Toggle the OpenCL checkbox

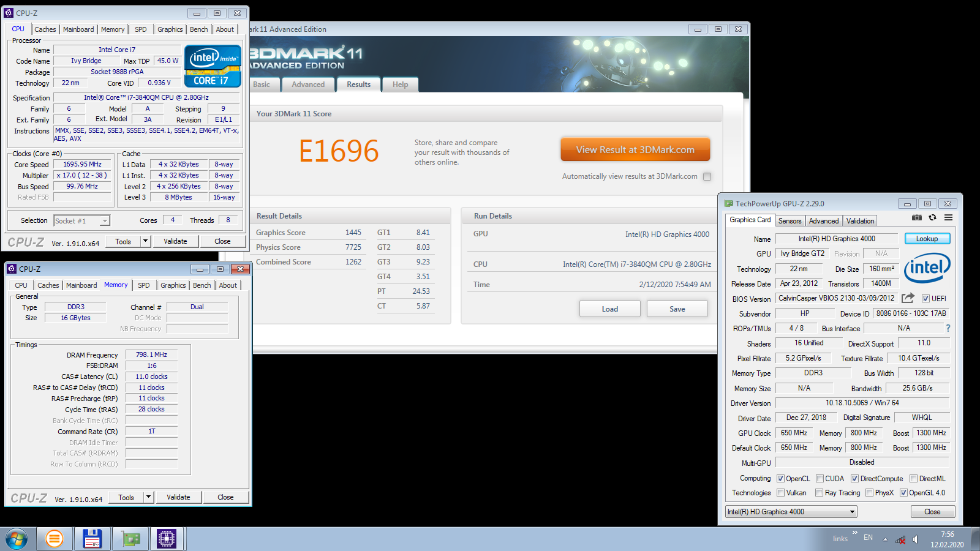tap(780, 479)
